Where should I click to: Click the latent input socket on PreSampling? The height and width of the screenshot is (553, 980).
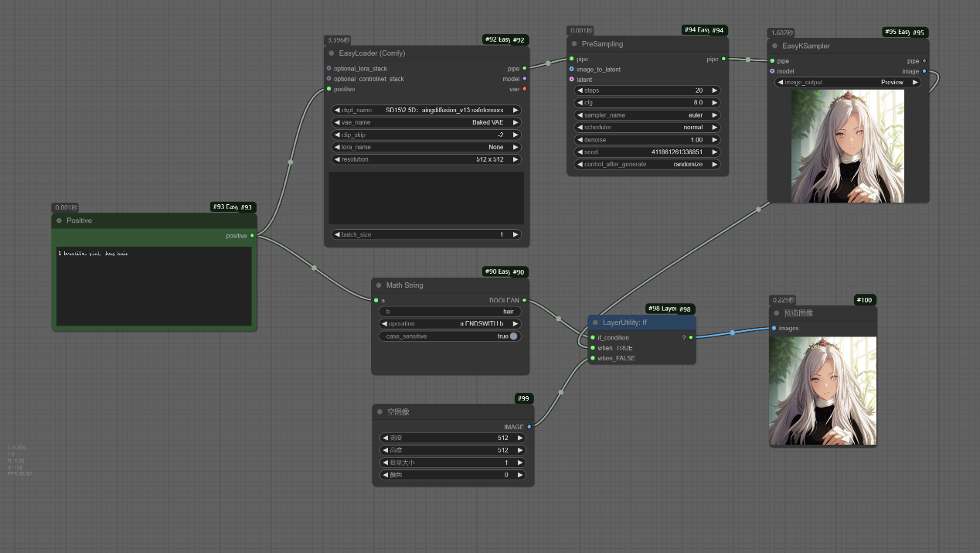(x=572, y=80)
